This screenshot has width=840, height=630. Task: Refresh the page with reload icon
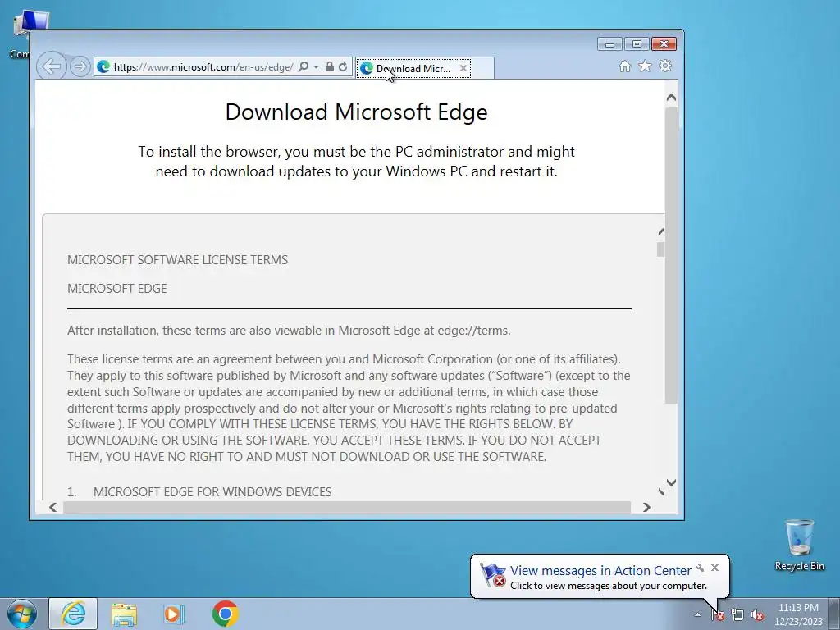click(x=343, y=67)
